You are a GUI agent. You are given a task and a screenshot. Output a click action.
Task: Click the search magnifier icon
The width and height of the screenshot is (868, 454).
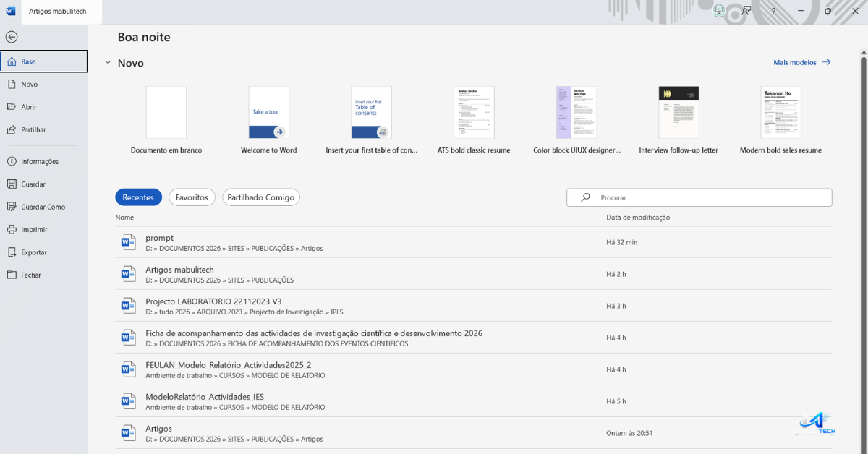[x=585, y=197]
